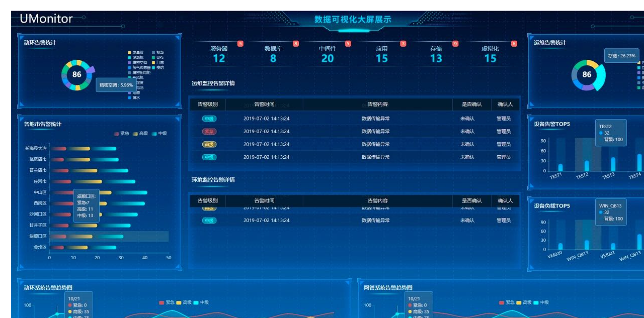Toggle 中级 legend in 网管系统告警趋势图
The height and width of the screenshot is (318, 644).
541,303
